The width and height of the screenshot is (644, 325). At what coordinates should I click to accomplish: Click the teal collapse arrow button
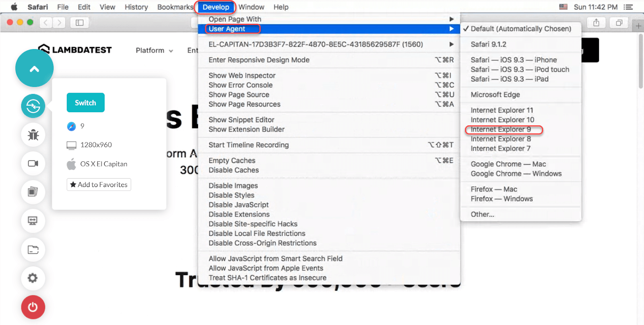(34, 69)
